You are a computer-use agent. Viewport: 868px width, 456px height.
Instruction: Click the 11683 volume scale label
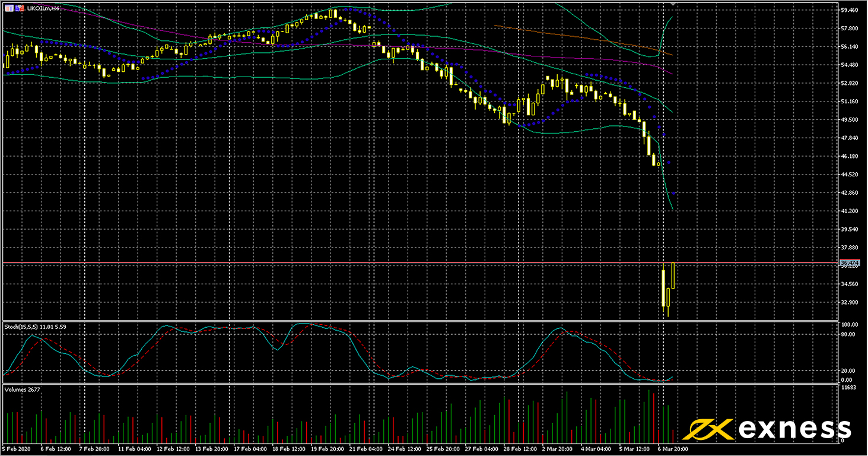849,388
